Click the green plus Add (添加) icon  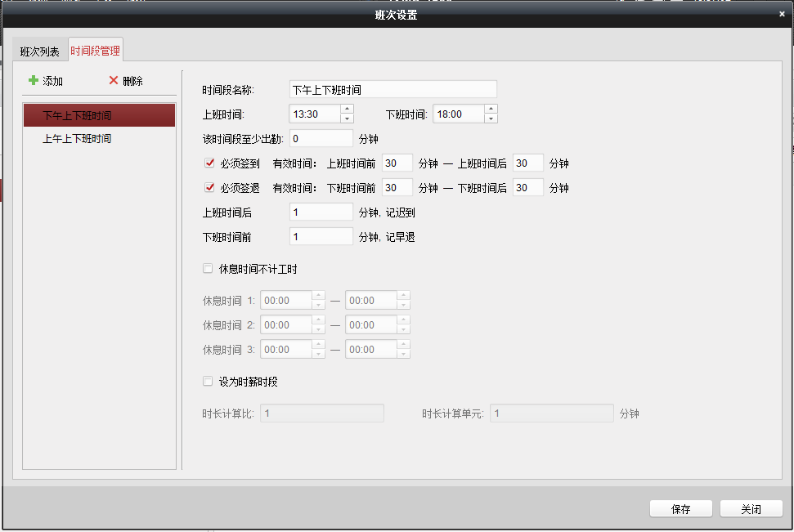point(46,81)
